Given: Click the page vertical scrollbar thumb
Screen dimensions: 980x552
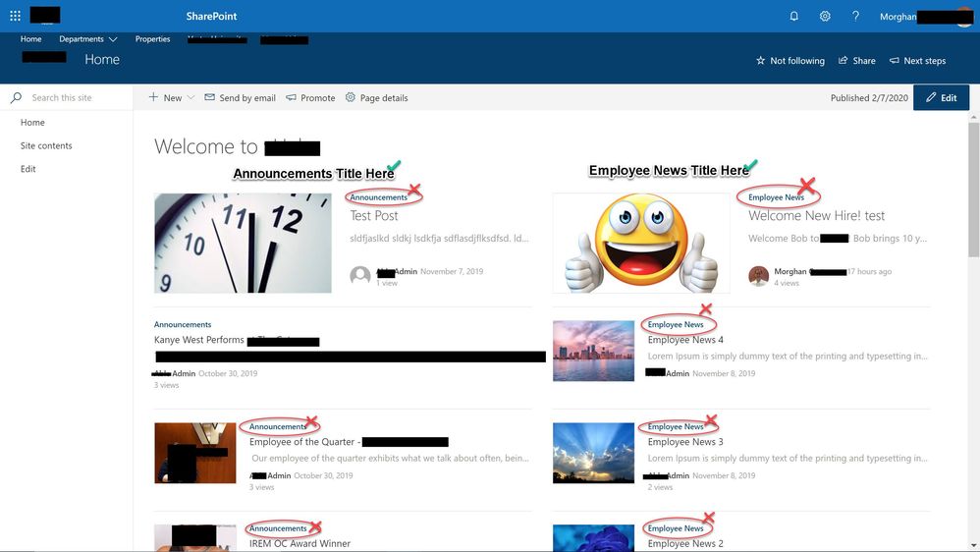Looking at the screenshot, I should click(974, 189).
